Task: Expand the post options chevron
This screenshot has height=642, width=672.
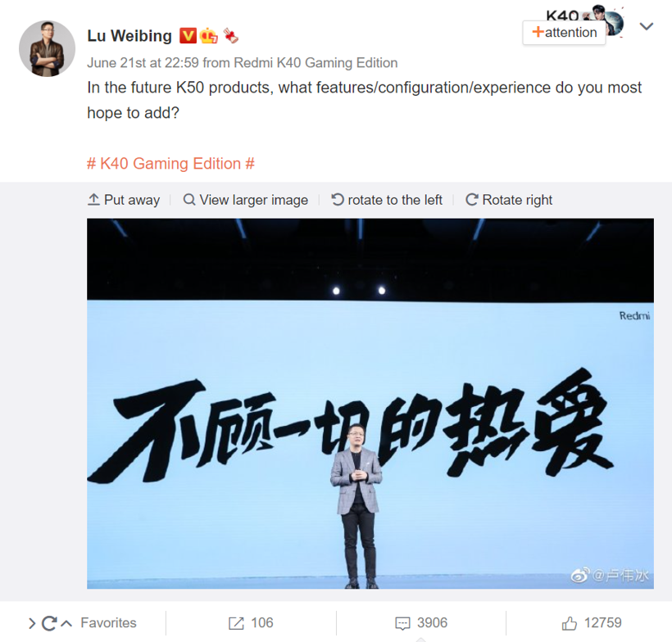Action: 647,26
